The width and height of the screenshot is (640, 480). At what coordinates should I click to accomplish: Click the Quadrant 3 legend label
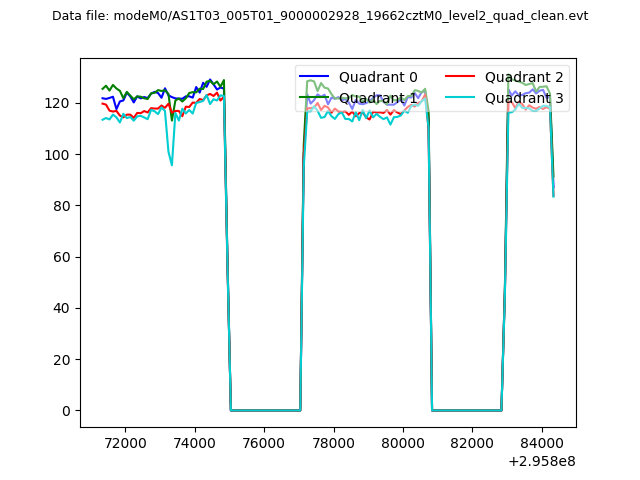point(524,97)
